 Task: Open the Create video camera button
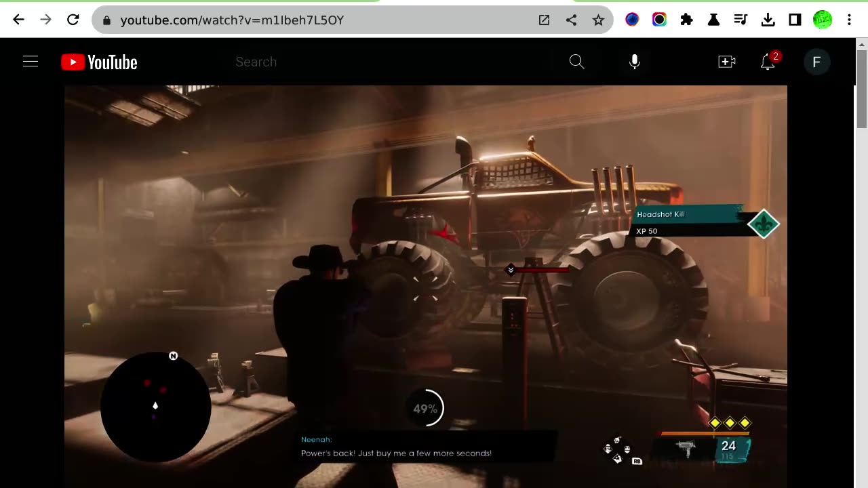[x=727, y=62]
